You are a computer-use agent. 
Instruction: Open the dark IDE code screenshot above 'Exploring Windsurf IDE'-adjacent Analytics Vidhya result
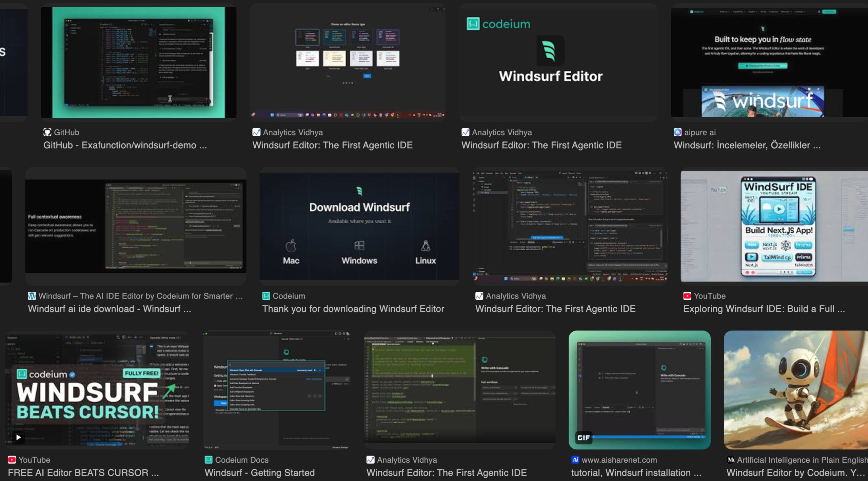point(570,226)
